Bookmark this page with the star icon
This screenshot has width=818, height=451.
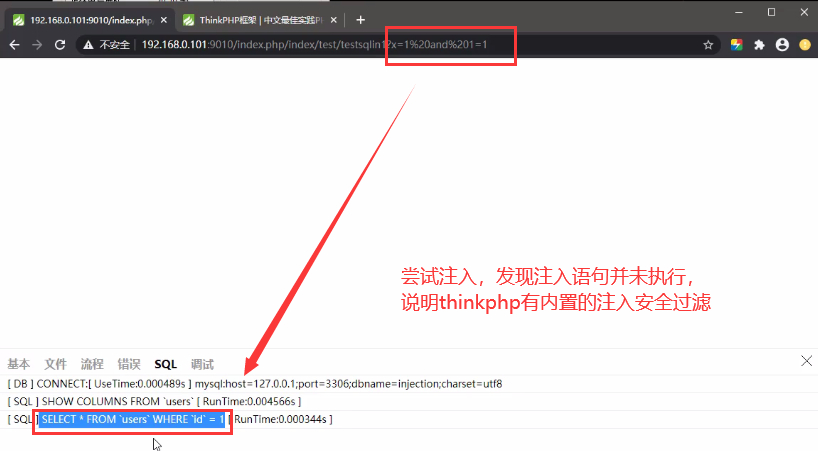point(708,45)
